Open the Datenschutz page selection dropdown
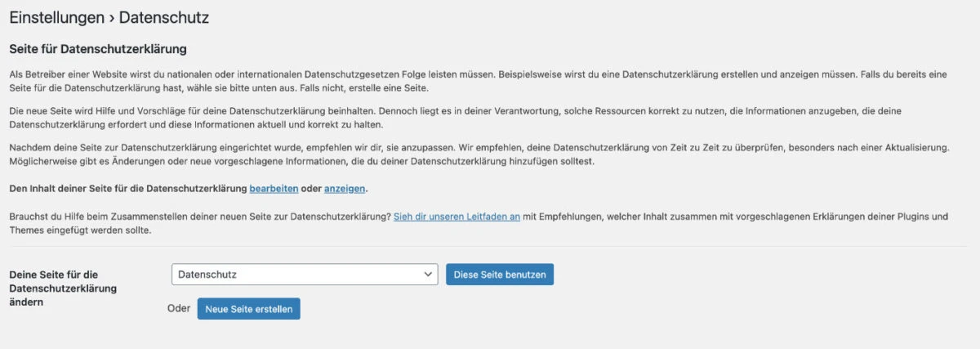 point(305,275)
